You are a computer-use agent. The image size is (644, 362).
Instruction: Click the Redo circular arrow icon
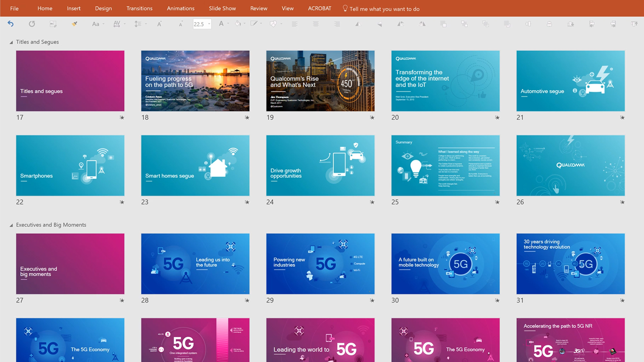coord(32,24)
